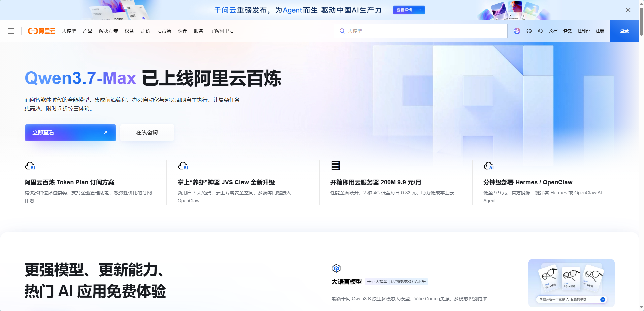This screenshot has width=644, height=311.
Task: Click the blue send arrow in glasses card
Action: pyautogui.click(x=603, y=299)
